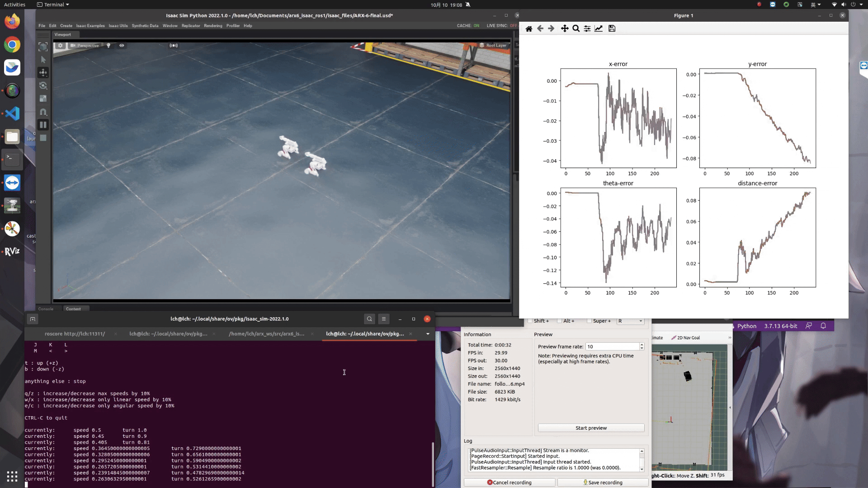Open the Isaac Utils menu
The width and height of the screenshot is (868, 488).
[x=118, y=26]
